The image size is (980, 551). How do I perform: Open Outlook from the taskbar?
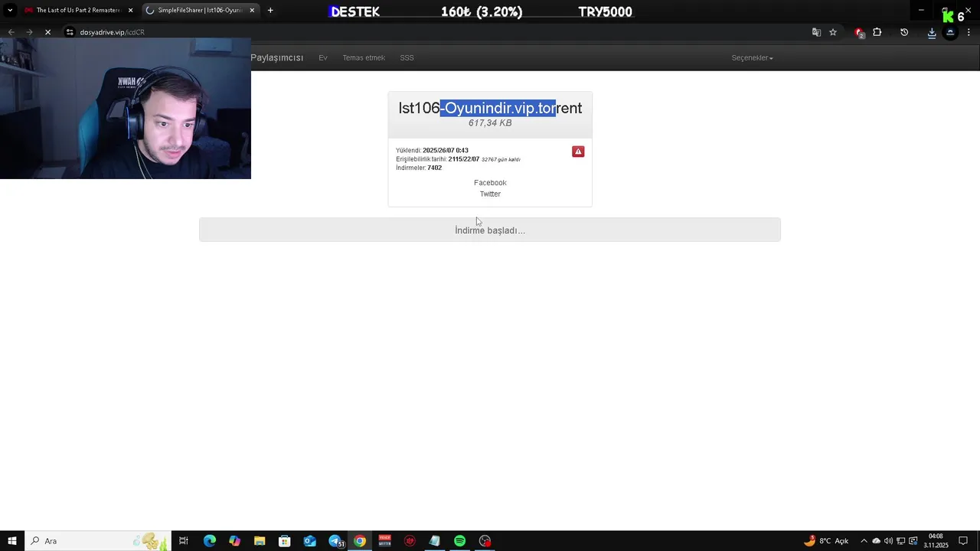tap(309, 541)
